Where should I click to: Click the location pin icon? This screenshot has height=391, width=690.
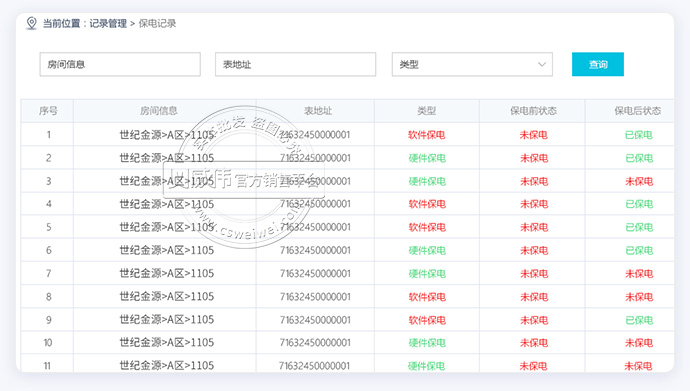(x=31, y=23)
